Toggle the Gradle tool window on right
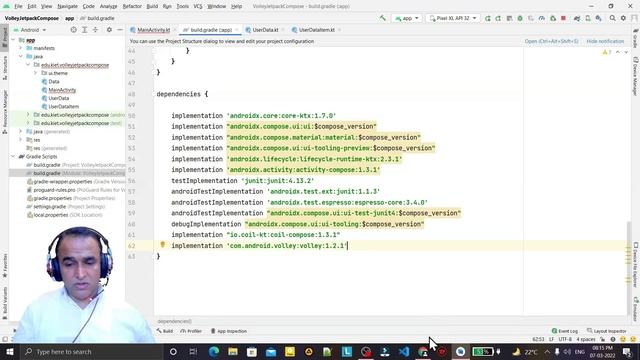This screenshot has width=640, height=360. point(636,38)
